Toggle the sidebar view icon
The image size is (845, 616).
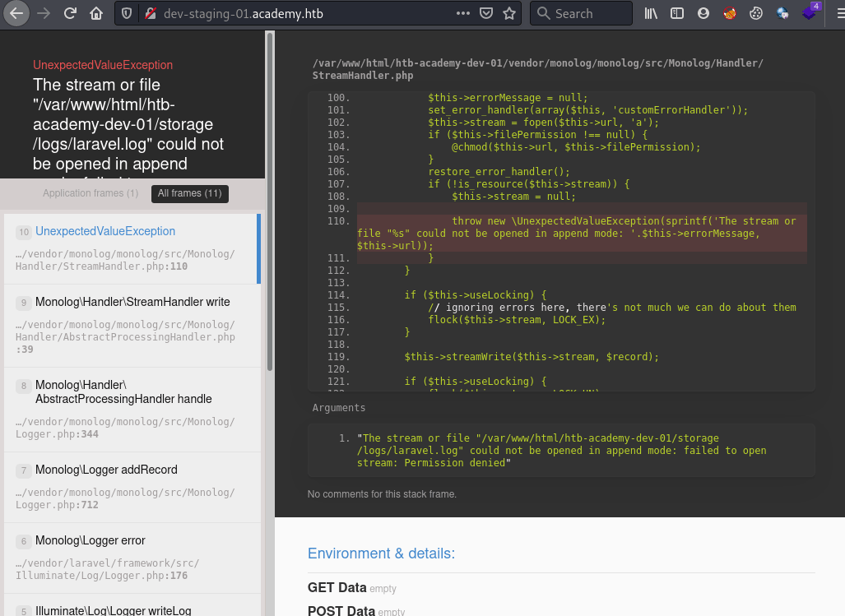tap(676, 13)
